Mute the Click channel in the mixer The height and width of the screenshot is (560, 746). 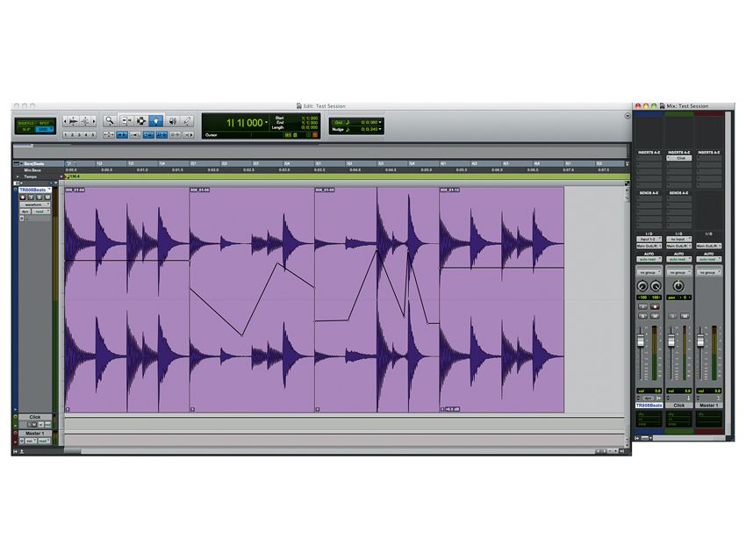[x=684, y=316]
